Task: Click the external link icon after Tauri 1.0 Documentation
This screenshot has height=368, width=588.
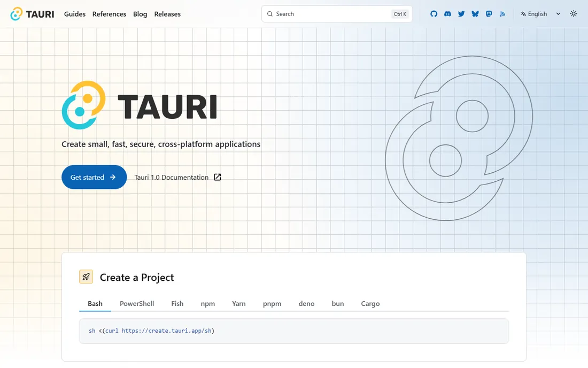Action: click(x=217, y=177)
